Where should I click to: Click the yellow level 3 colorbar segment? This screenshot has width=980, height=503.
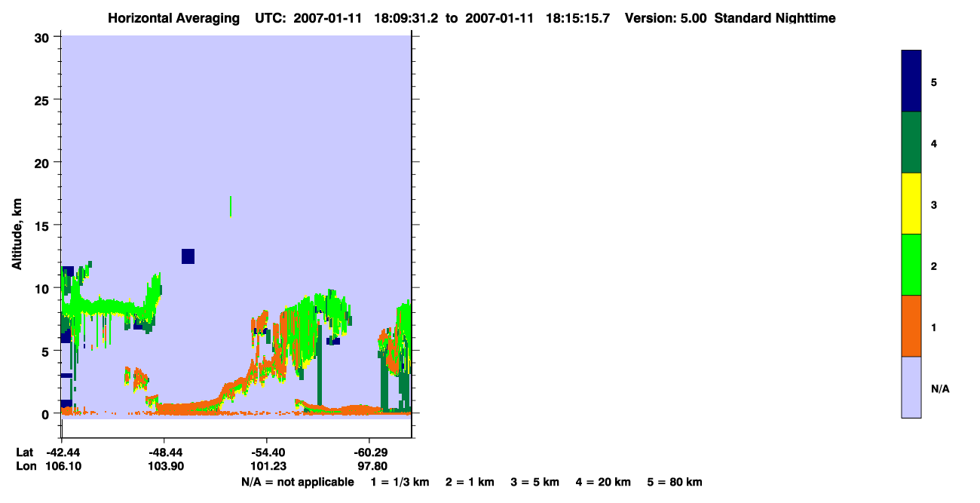click(x=911, y=204)
